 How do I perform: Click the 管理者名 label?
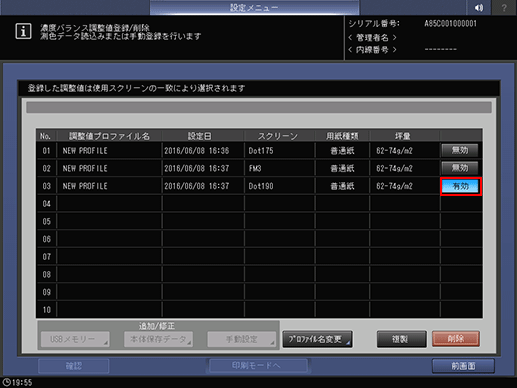372,37
